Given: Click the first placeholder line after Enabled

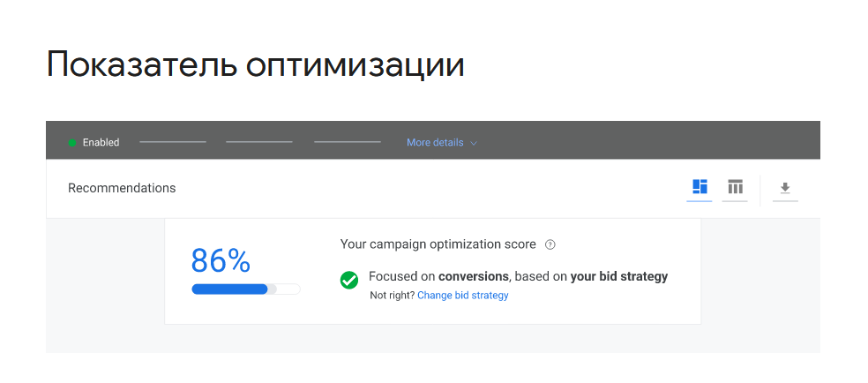Looking at the screenshot, I should [x=173, y=142].
